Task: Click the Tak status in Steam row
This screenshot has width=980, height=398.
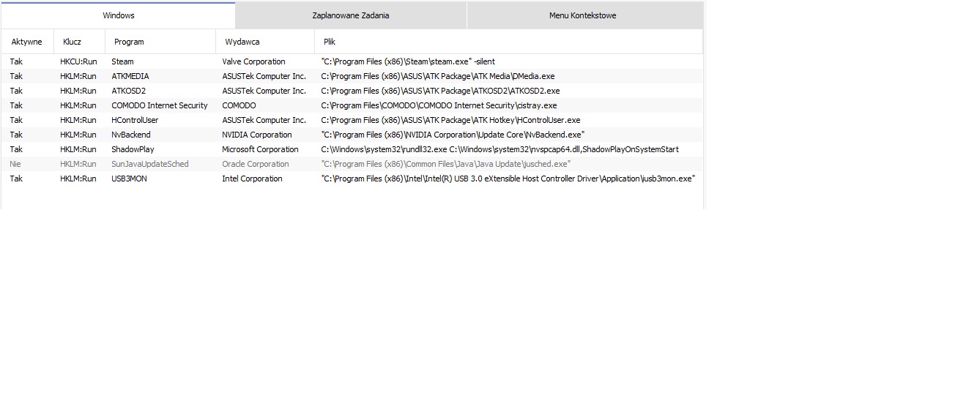Action: (16, 61)
